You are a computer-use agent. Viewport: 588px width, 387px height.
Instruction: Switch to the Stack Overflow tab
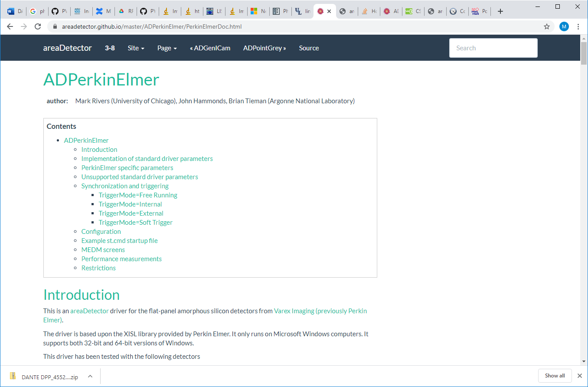pyautogui.click(x=369, y=12)
